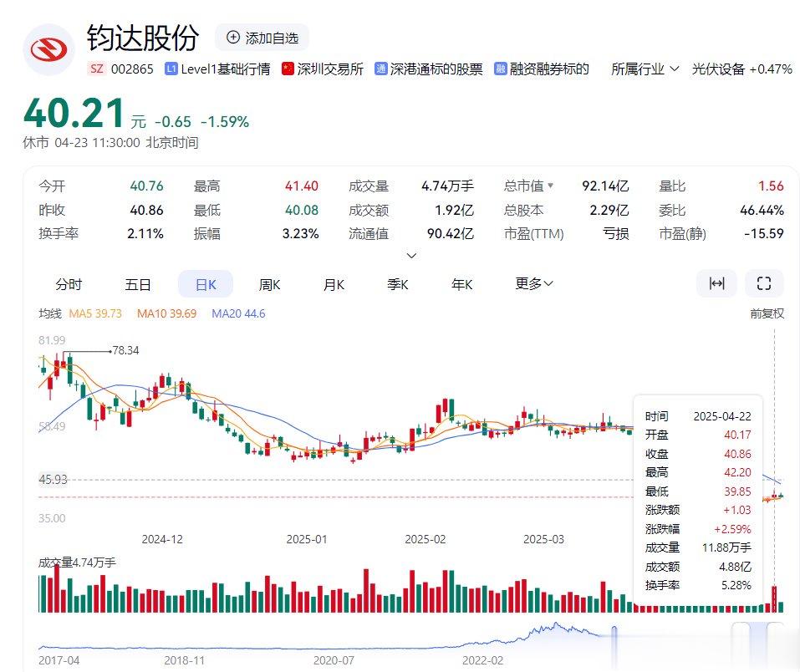Expand more quote data chevron below stats

(x=411, y=255)
